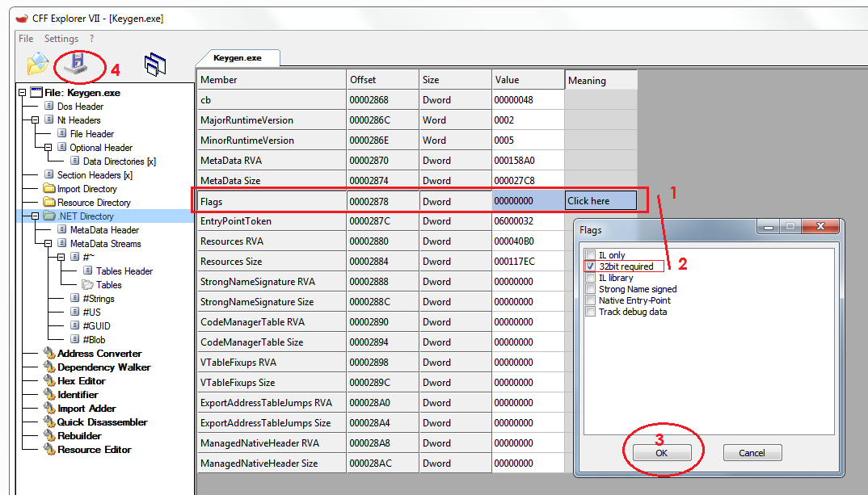This screenshot has width=868, height=495.
Task: Click the Value column header
Action: [528, 80]
